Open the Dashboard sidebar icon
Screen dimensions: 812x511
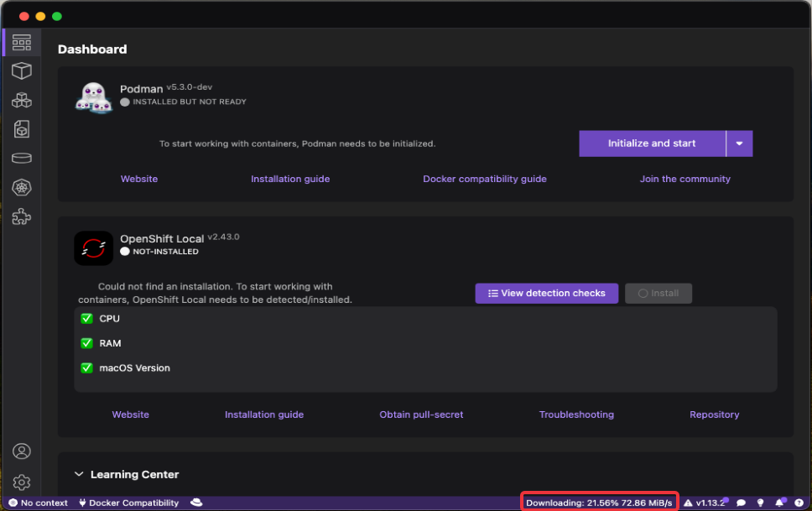tap(22, 43)
